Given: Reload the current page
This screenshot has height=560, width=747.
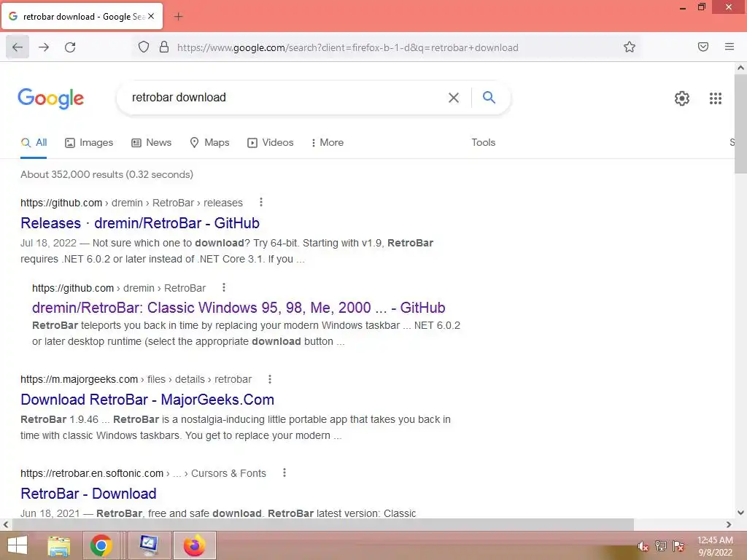Looking at the screenshot, I should [70, 47].
